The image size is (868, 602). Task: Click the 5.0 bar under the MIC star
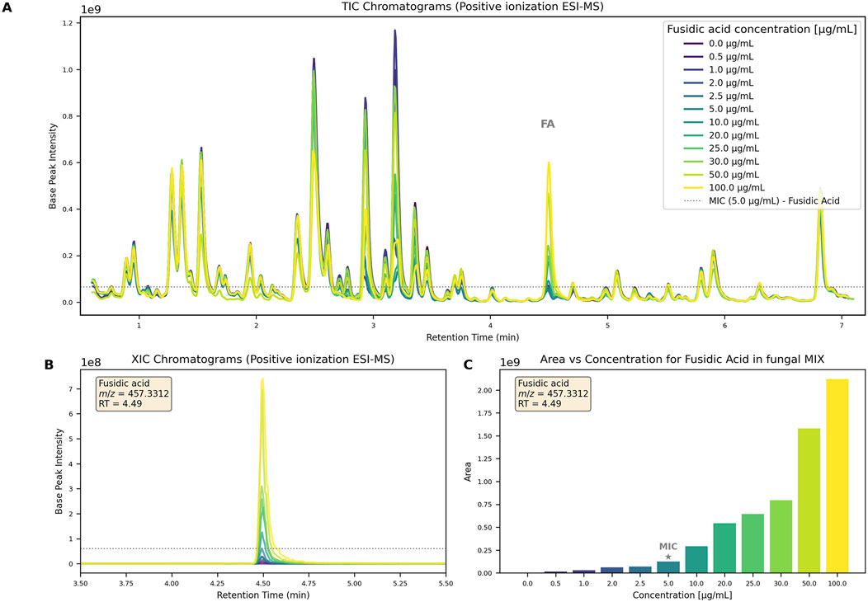click(x=668, y=567)
